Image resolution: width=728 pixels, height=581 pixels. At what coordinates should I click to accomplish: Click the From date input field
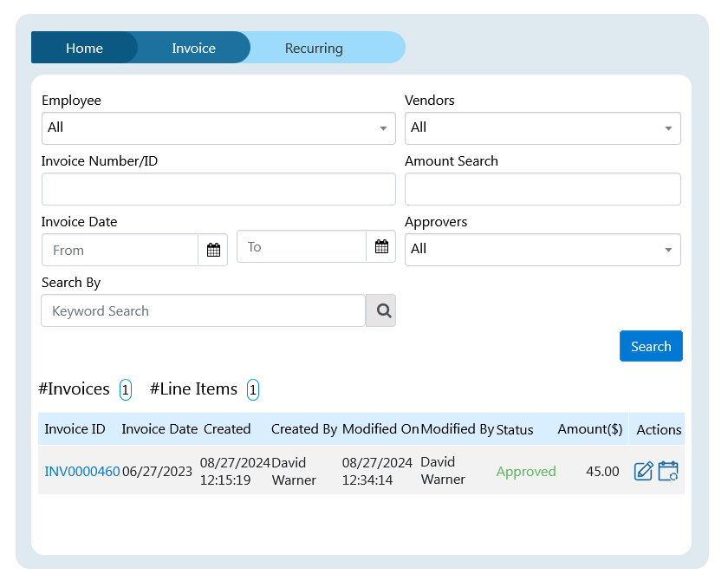pyautogui.click(x=120, y=251)
